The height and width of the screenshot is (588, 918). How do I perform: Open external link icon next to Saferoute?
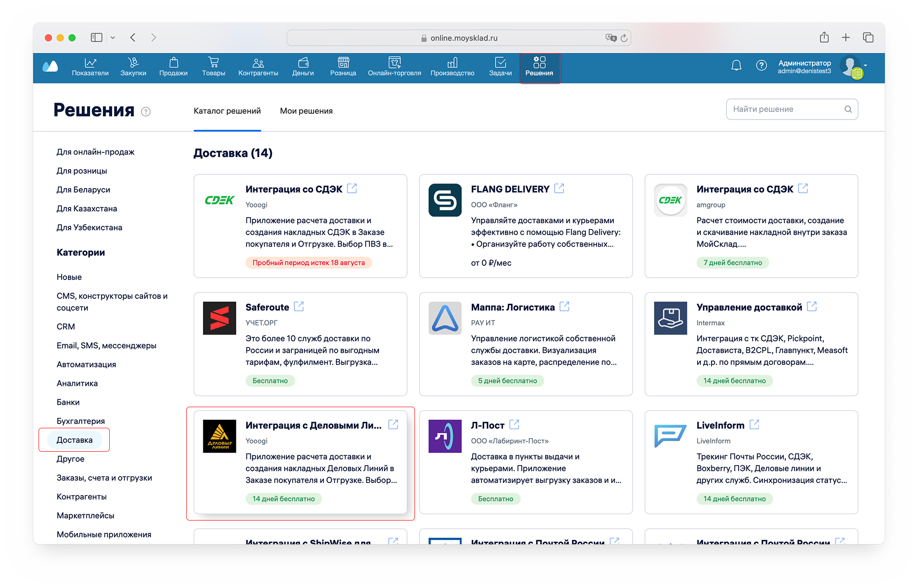click(299, 307)
